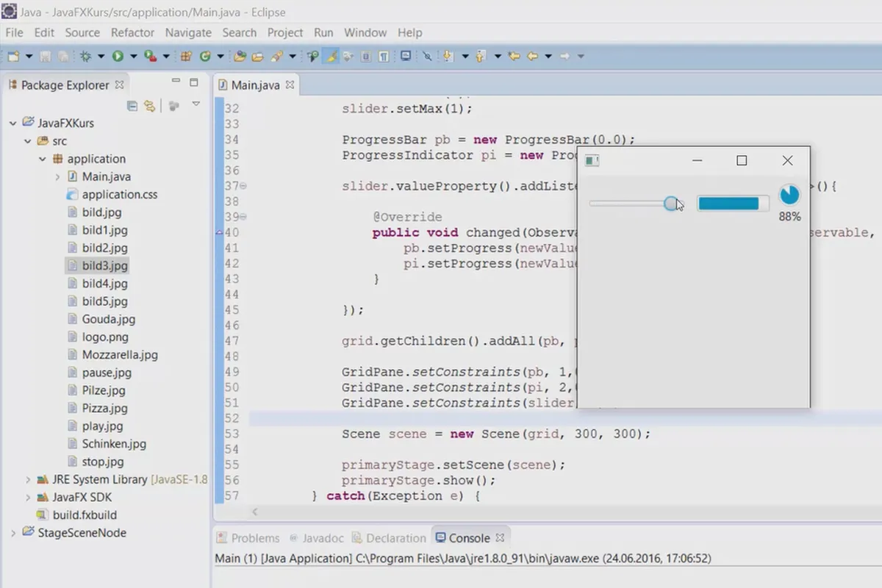The height and width of the screenshot is (588, 882).
Task: Open the Run configurations dropdown arrow
Action: [134, 56]
